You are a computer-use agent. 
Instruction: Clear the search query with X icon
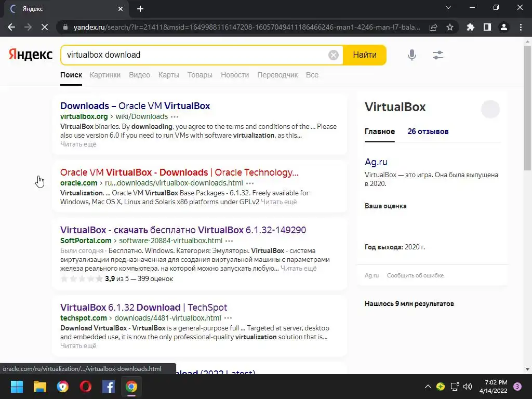click(x=334, y=55)
